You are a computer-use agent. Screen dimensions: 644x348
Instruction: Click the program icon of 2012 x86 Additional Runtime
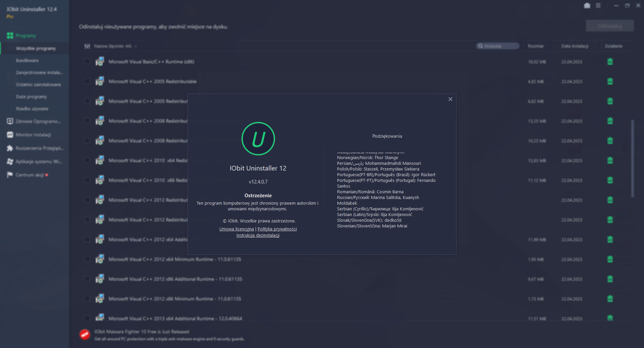click(100, 279)
